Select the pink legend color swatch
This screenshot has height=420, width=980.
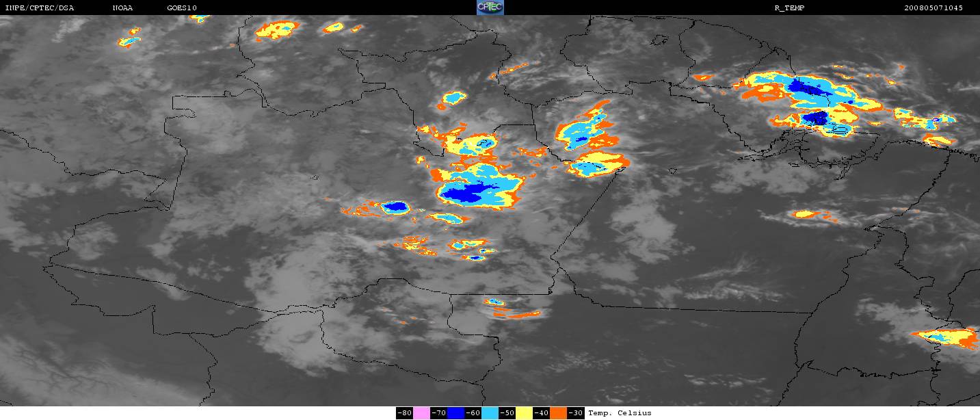tap(422, 413)
